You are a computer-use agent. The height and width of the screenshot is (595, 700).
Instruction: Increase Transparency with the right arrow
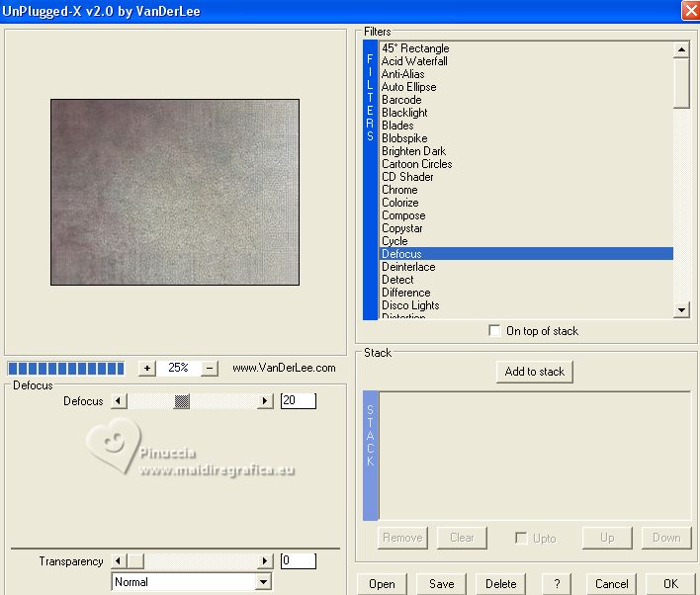[265, 561]
